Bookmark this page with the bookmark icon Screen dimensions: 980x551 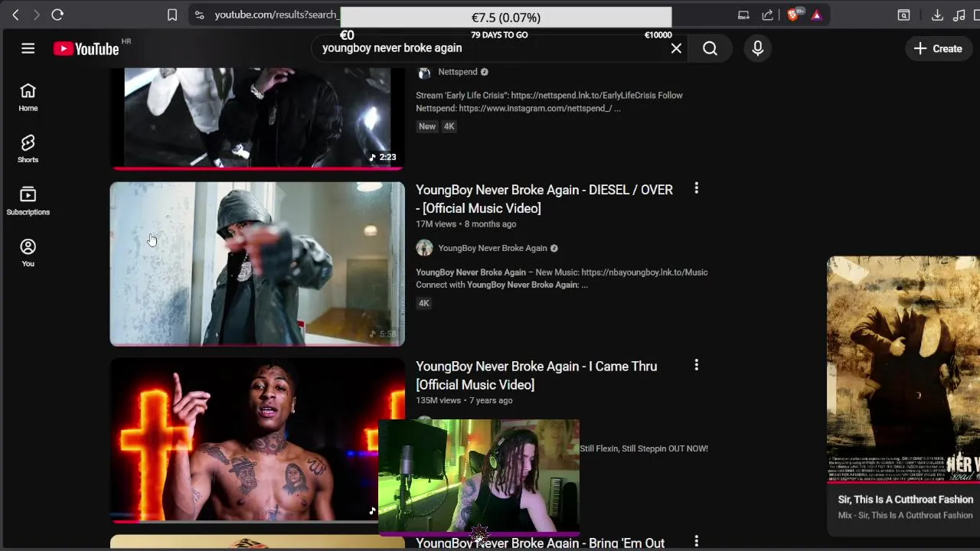(172, 15)
